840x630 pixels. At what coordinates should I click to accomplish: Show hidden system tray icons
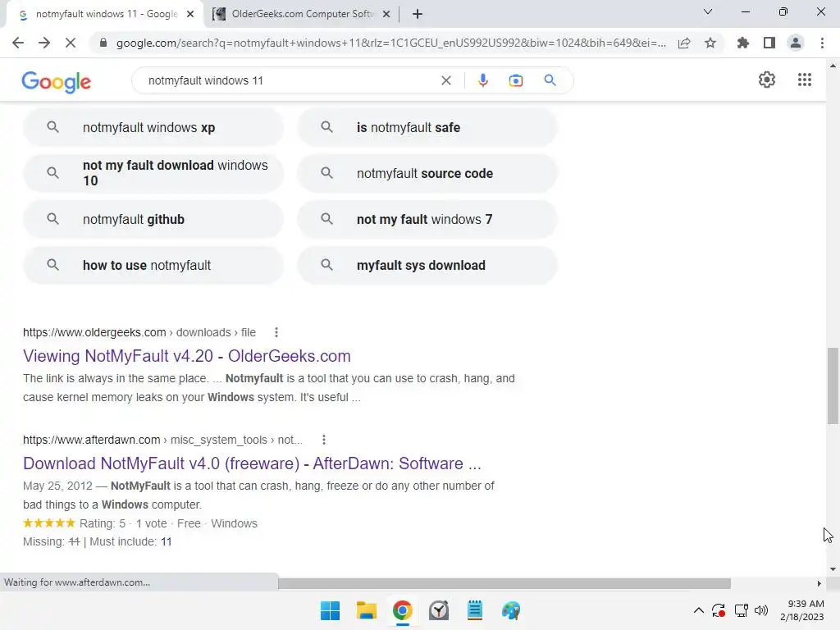click(x=699, y=610)
